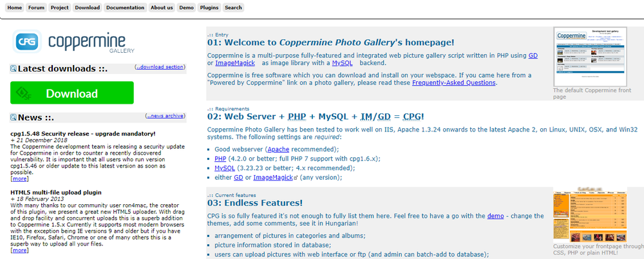Open the About us menu item

[x=162, y=7]
